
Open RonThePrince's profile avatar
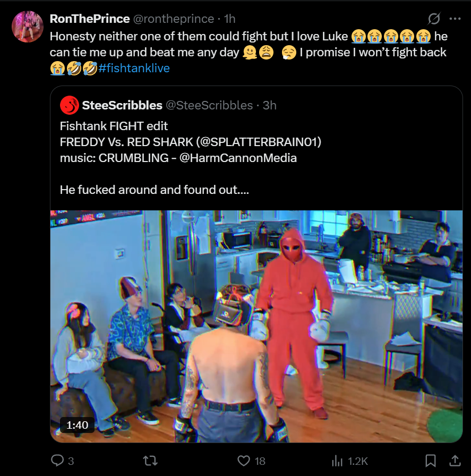(x=27, y=27)
